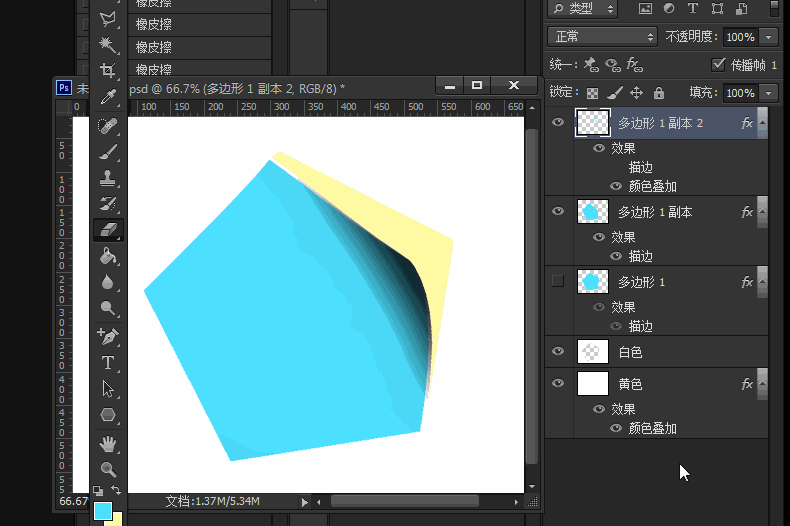The image size is (790, 526).
Task: Toggle the 传播帧 1 checkbox
Action: pos(718,64)
